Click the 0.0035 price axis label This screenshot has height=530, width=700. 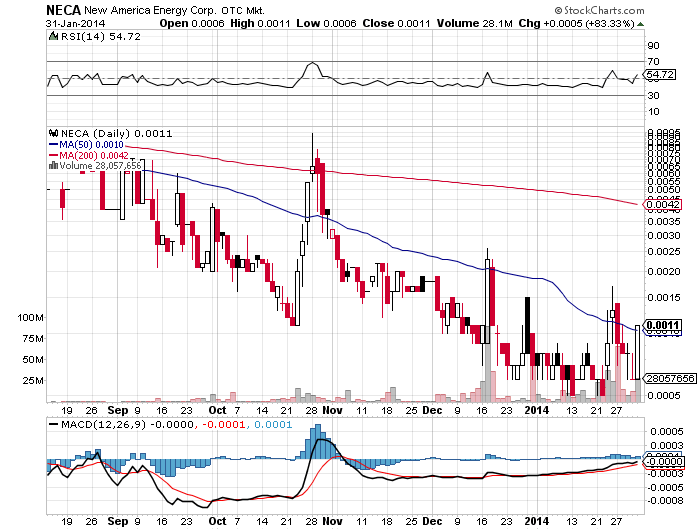(x=664, y=221)
